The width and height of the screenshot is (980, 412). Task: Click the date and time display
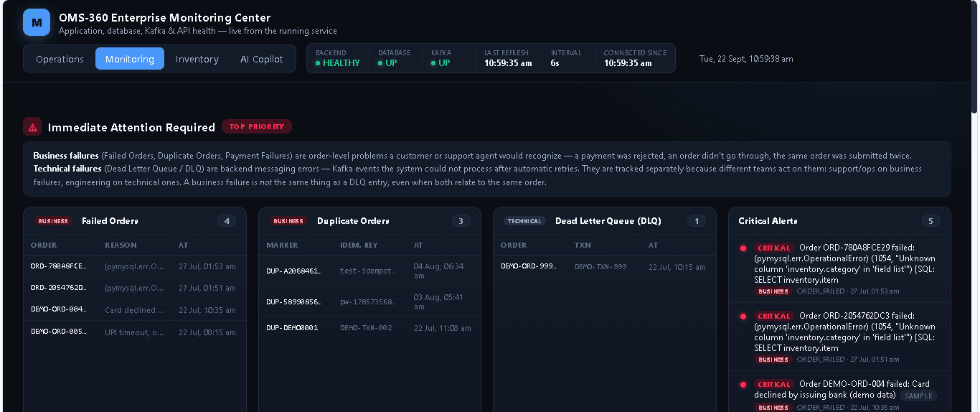[x=746, y=59]
